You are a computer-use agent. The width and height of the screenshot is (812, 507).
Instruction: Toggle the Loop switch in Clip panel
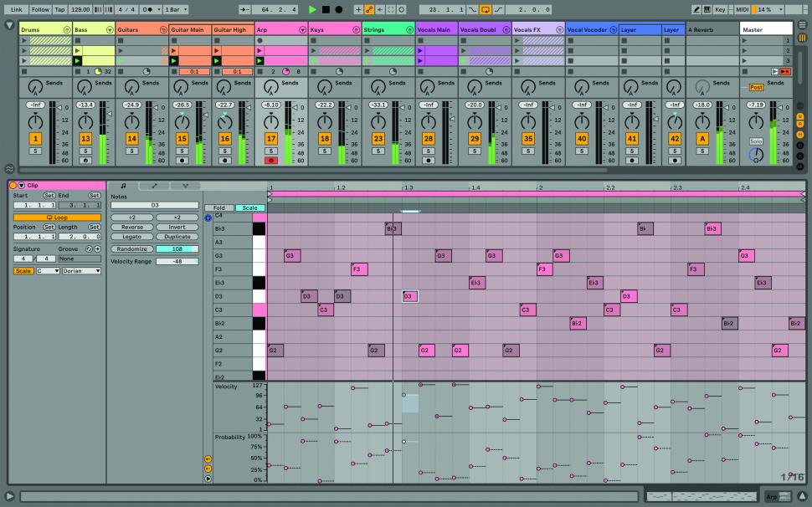tap(56, 217)
